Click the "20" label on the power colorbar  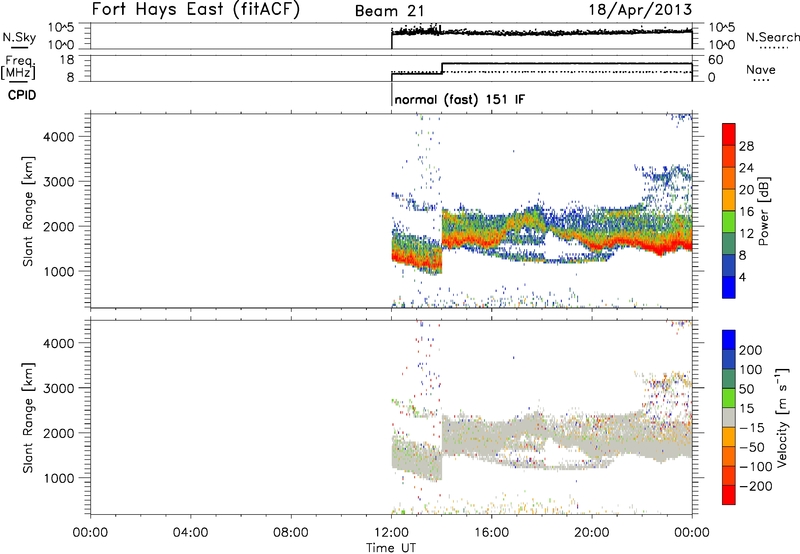click(746, 190)
